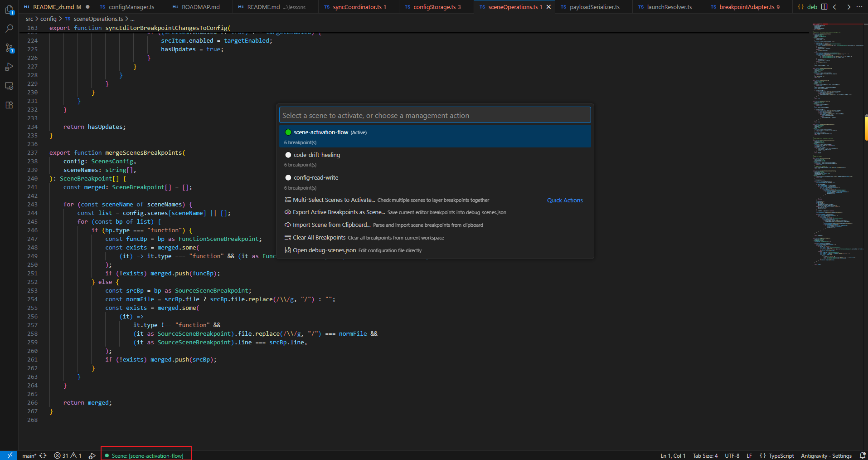Click the remote window icon in the status bar
This screenshot has height=460, width=868.
[9, 455]
